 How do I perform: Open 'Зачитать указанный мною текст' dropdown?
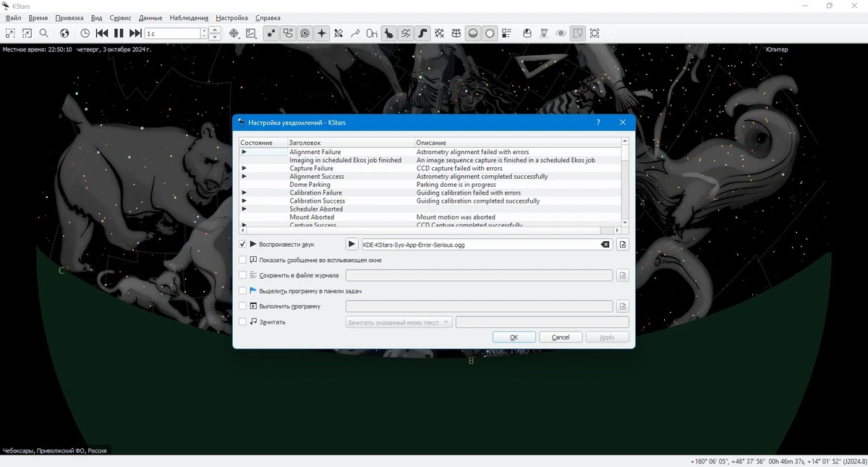coord(399,322)
